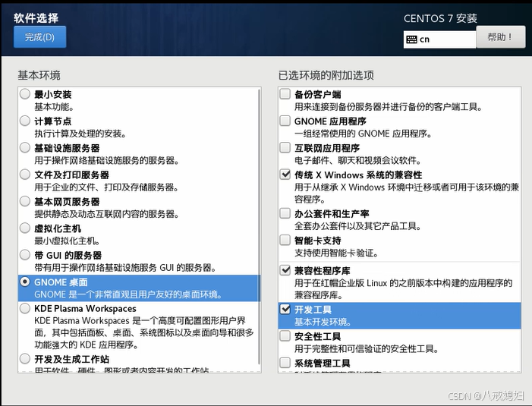
Task: Click description 执行计算及处理的安装。
Action: pyautogui.click(x=80, y=134)
